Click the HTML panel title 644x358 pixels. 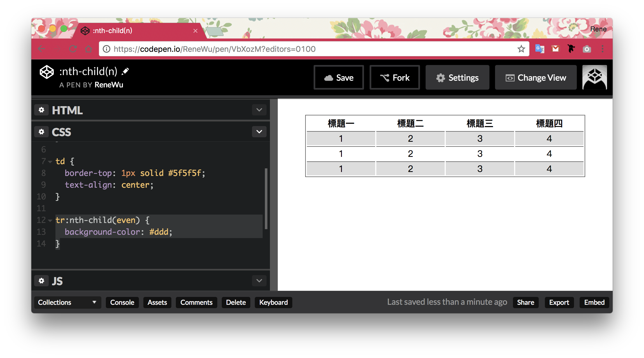click(x=67, y=110)
